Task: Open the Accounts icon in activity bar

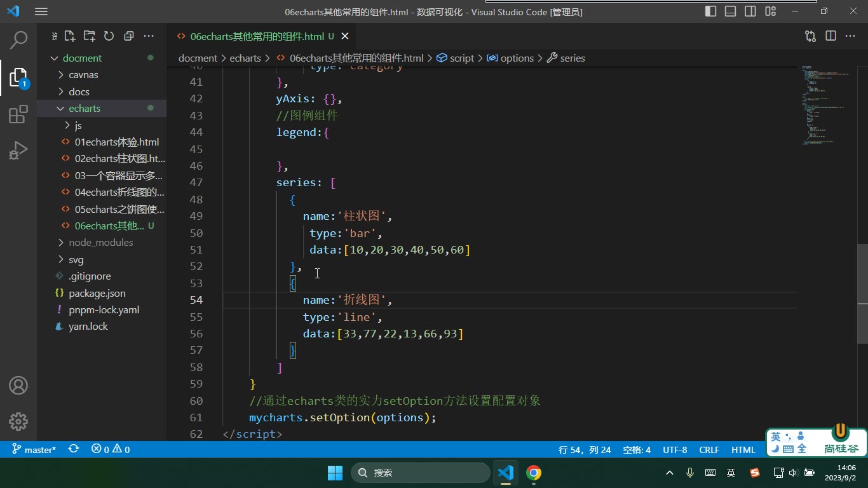Action: click(x=18, y=385)
